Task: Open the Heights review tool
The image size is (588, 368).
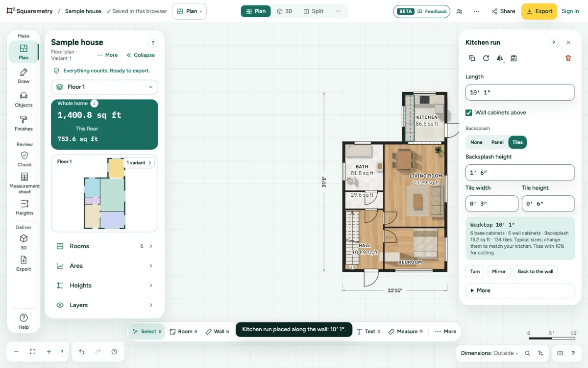Action: [x=24, y=208]
